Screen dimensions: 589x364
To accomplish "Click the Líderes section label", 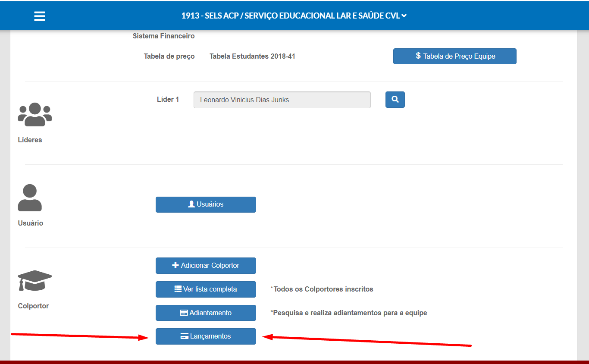I will tap(30, 140).
